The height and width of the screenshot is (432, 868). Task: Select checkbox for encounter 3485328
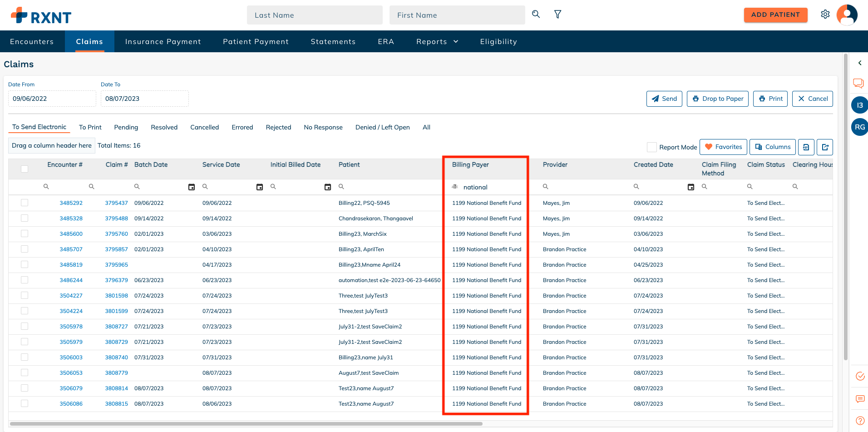25,218
